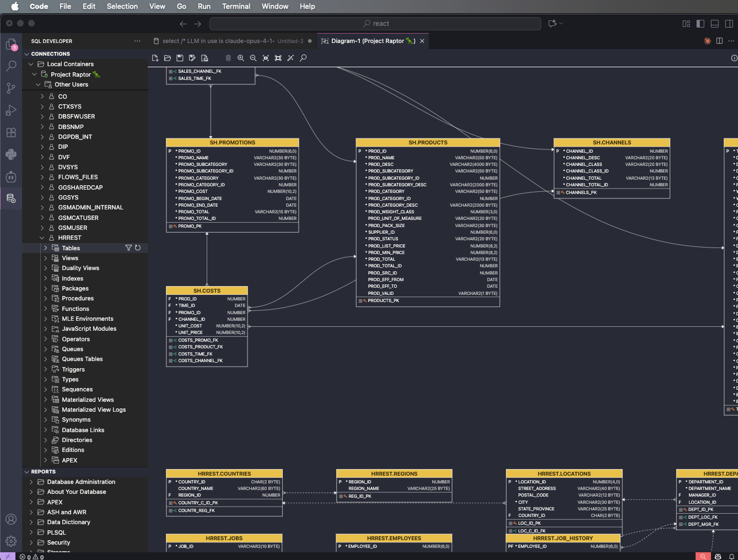Collapse the CONNECTIONS section
This screenshot has height=560, width=738.
[x=26, y=54]
